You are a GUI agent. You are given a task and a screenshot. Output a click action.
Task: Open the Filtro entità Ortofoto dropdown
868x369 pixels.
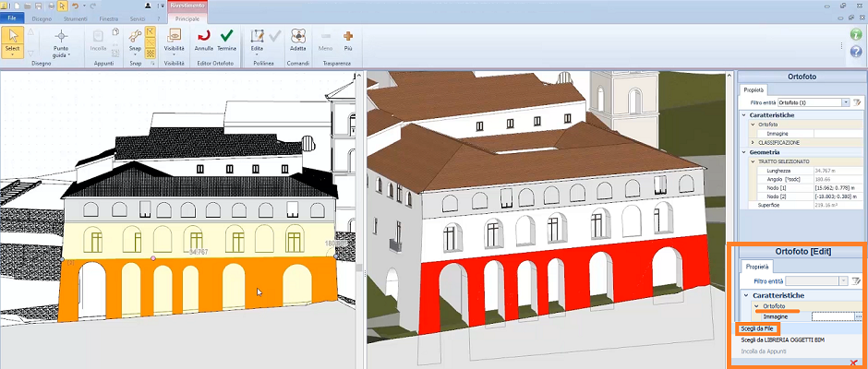845,101
